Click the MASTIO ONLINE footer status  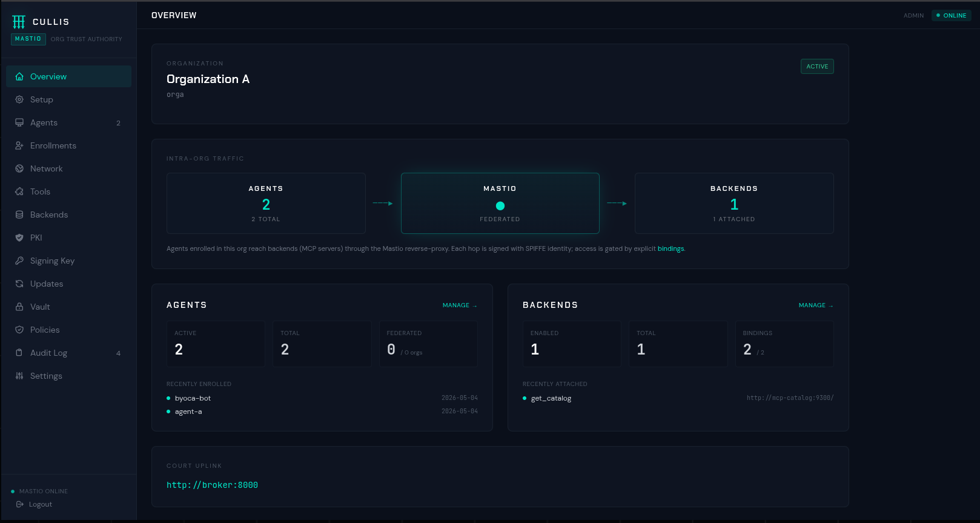[x=40, y=491]
